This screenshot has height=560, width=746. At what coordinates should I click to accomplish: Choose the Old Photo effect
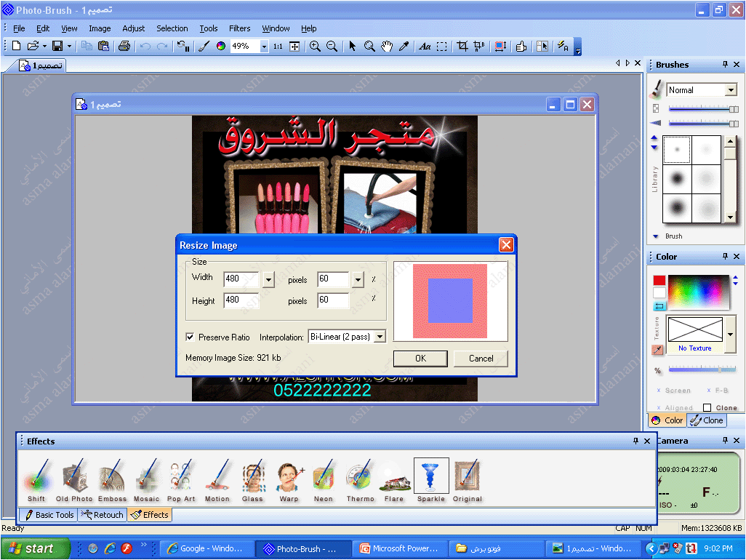pyautogui.click(x=75, y=478)
